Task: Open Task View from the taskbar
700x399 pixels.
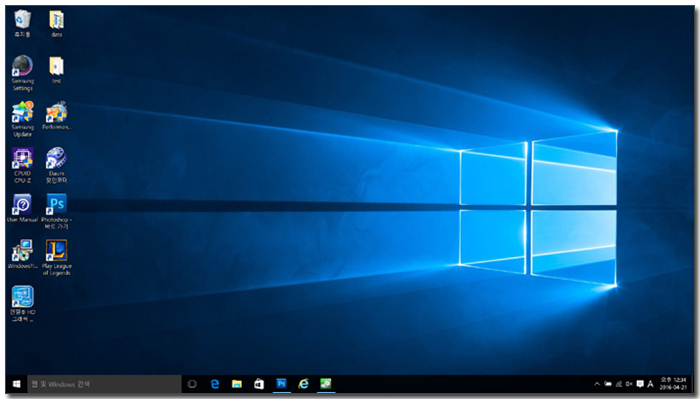Action: tap(192, 384)
